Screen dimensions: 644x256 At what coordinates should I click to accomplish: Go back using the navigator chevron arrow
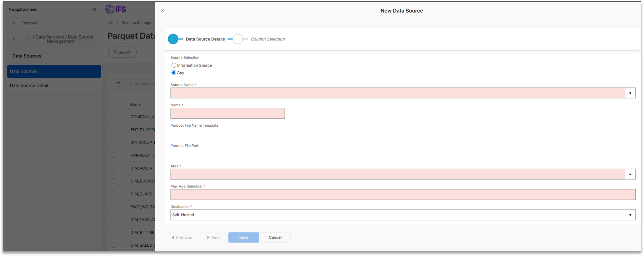click(14, 39)
